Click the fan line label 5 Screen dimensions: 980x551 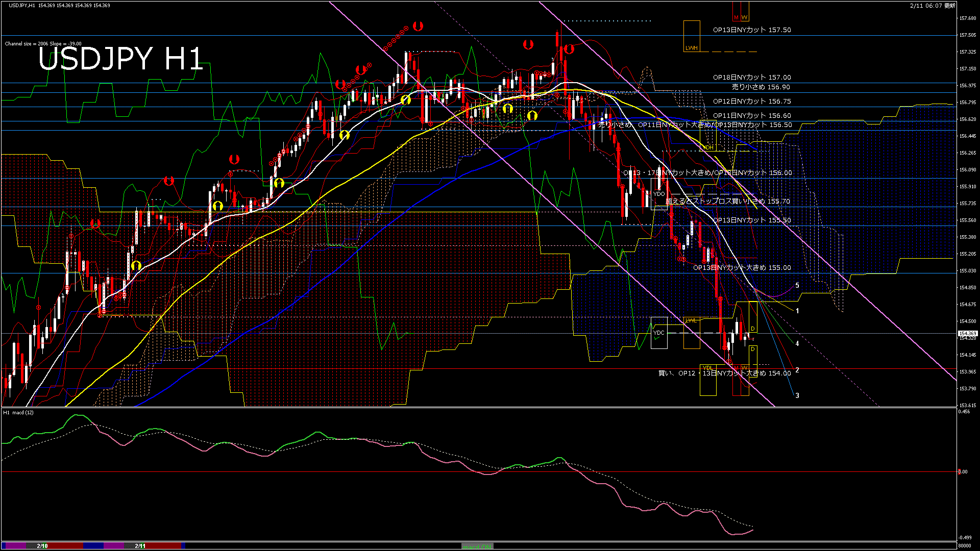pos(797,286)
